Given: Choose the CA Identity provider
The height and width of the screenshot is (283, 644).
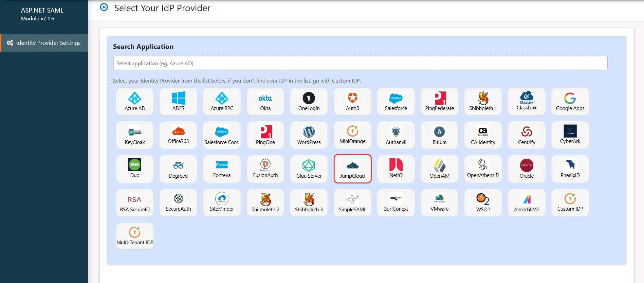Looking at the screenshot, I should tap(483, 135).
